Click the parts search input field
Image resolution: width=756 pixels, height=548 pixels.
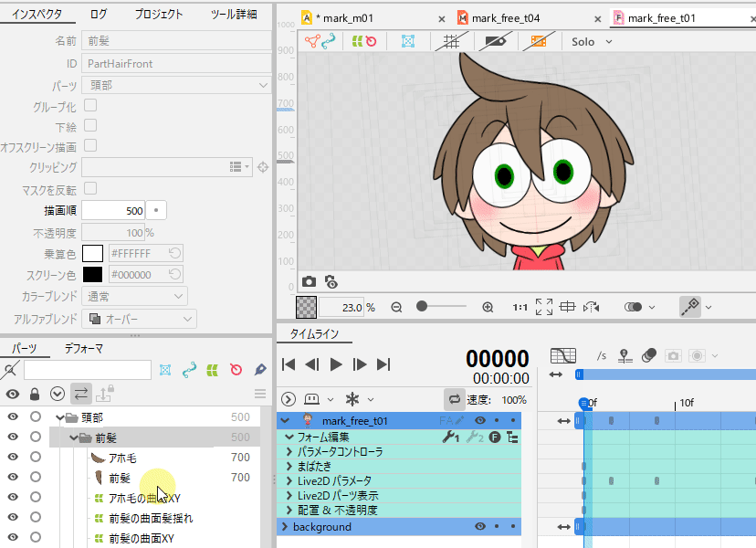pos(87,370)
